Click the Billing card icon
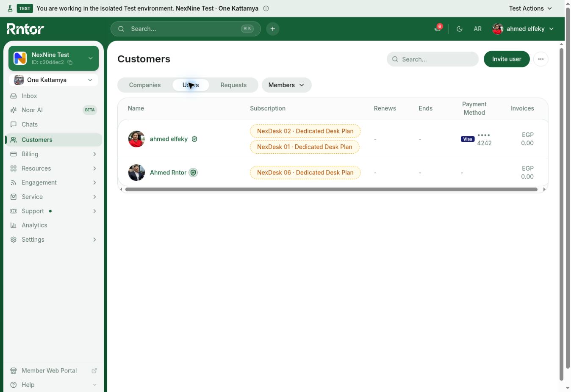571x392 pixels. coord(14,154)
